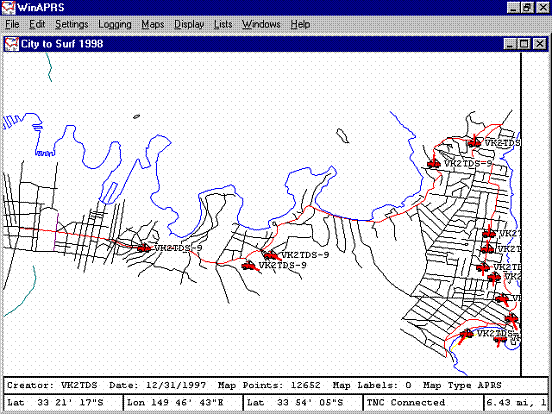Close the WinAPRS main window
This screenshot has height=414, width=553.
coord(543,8)
